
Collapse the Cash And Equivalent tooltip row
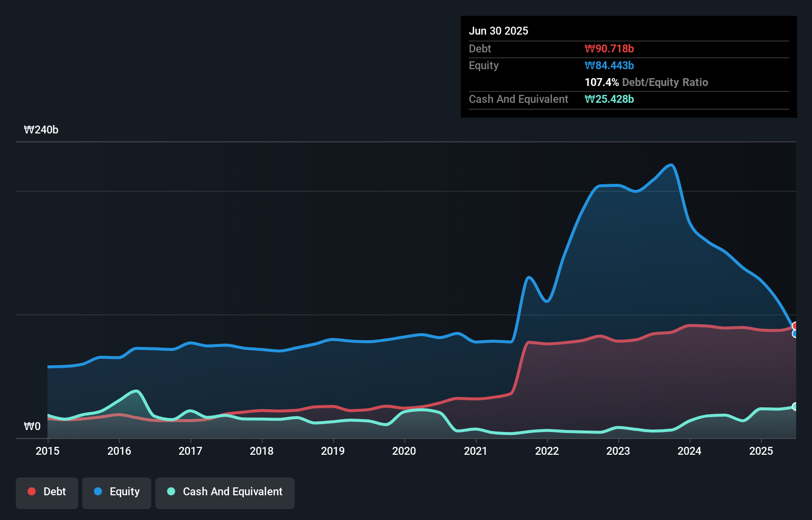pos(518,99)
